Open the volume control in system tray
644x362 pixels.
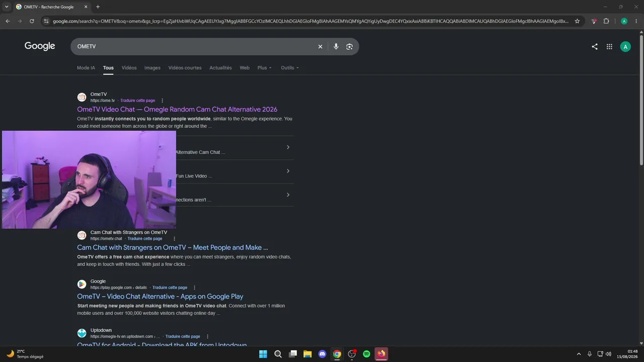(609, 354)
